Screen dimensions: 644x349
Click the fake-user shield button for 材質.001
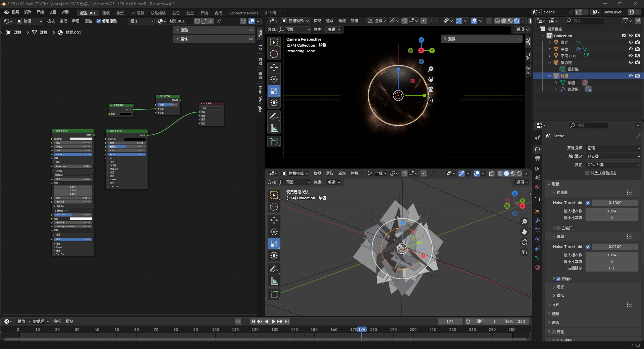tap(198, 21)
